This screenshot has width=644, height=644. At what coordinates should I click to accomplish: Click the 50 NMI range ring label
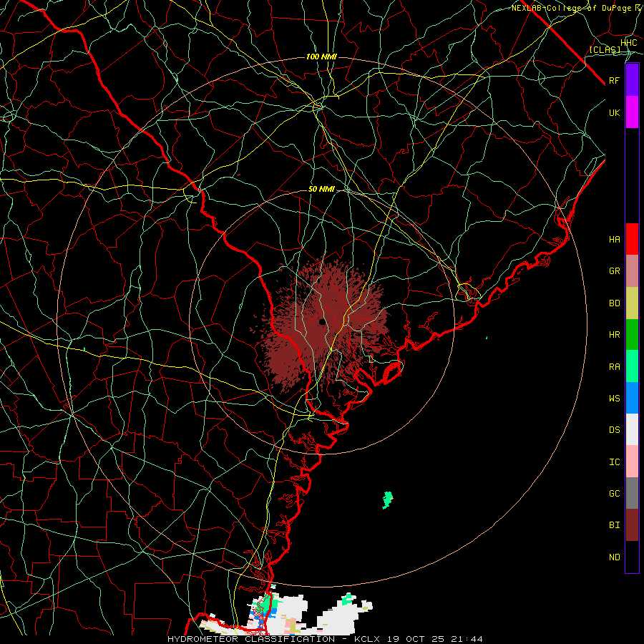321,190
